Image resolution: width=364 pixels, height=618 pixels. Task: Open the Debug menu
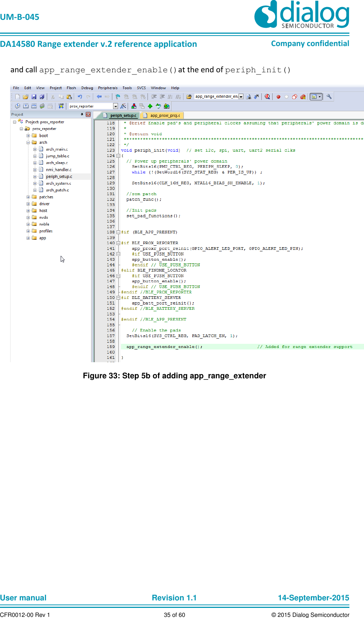point(87,88)
